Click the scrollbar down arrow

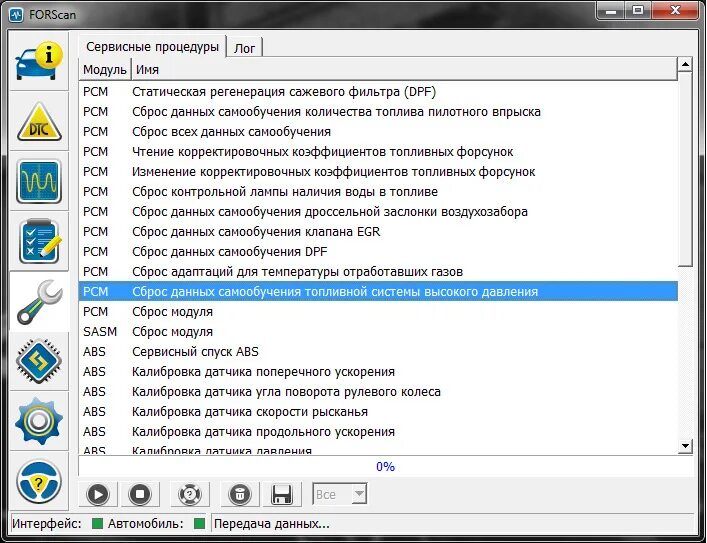click(685, 446)
